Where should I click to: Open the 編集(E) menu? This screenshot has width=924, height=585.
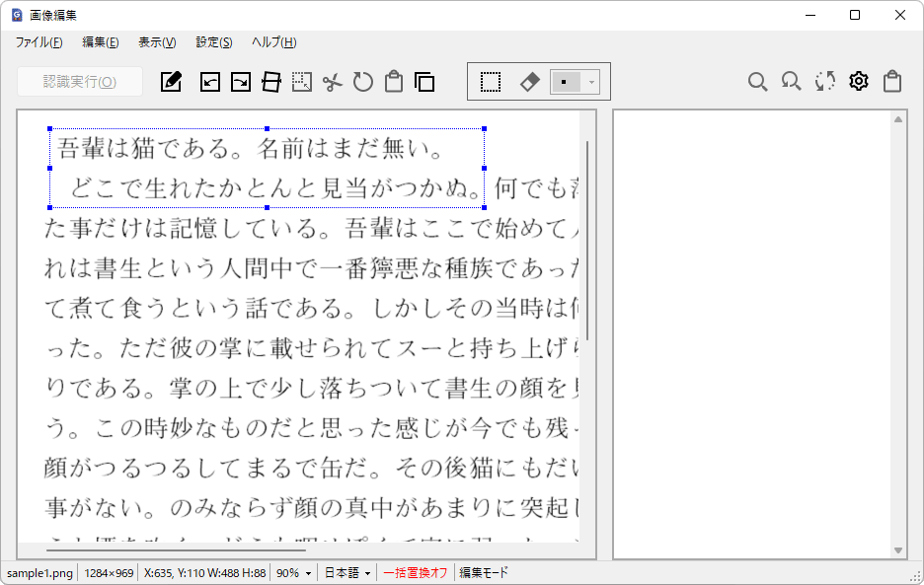pyautogui.click(x=100, y=42)
